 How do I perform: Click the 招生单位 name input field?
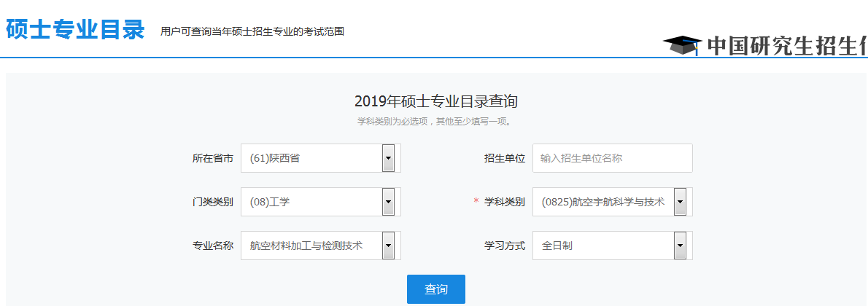(612, 158)
